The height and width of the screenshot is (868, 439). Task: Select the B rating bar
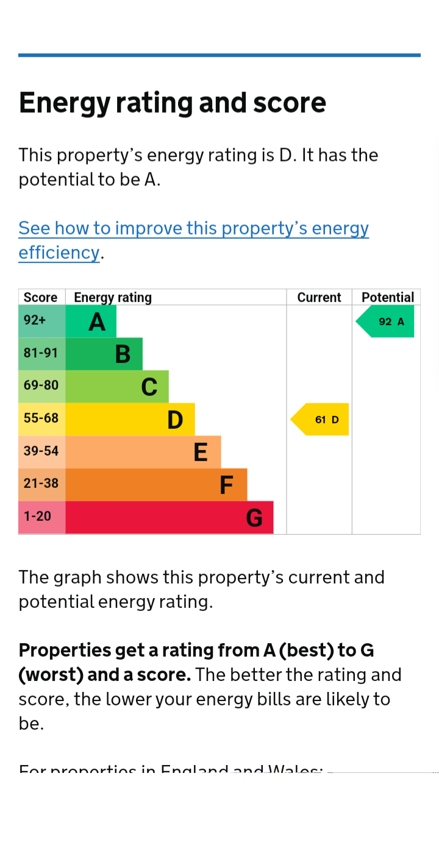coord(104,354)
